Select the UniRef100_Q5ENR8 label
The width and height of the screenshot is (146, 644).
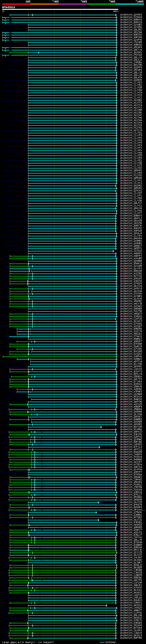131,309
